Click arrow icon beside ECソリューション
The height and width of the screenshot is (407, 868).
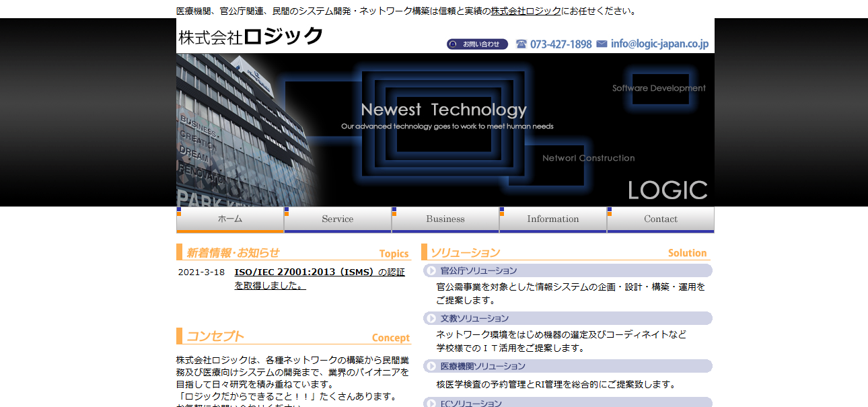click(x=431, y=403)
